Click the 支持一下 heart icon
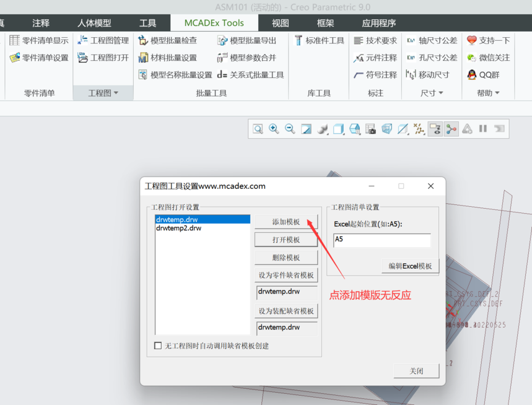 (471, 40)
